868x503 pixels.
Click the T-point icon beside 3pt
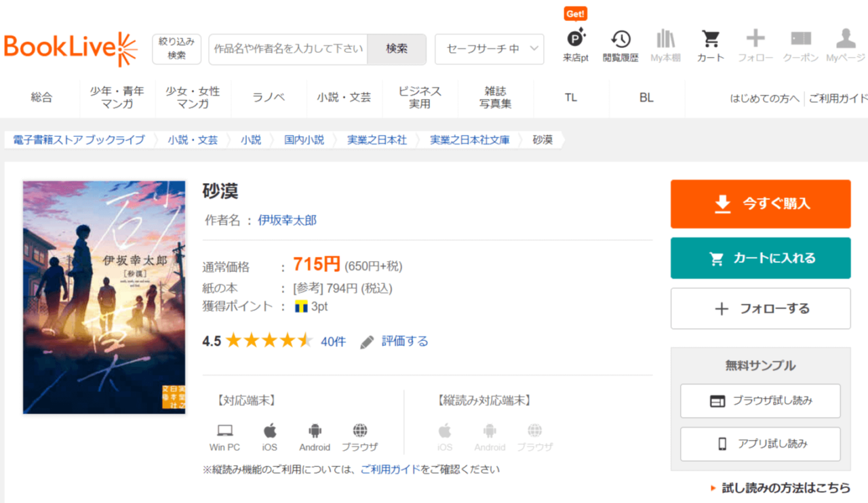[302, 306]
